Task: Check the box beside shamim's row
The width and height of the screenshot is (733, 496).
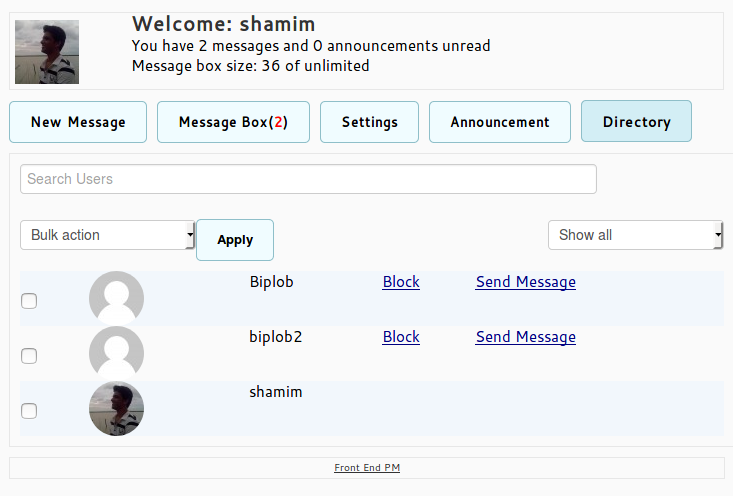Action: 29,411
